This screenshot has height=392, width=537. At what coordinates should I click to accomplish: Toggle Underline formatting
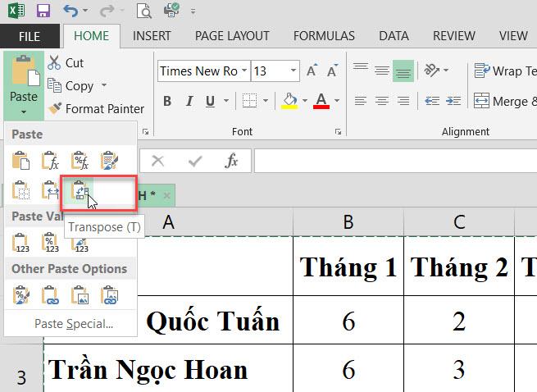click(210, 101)
